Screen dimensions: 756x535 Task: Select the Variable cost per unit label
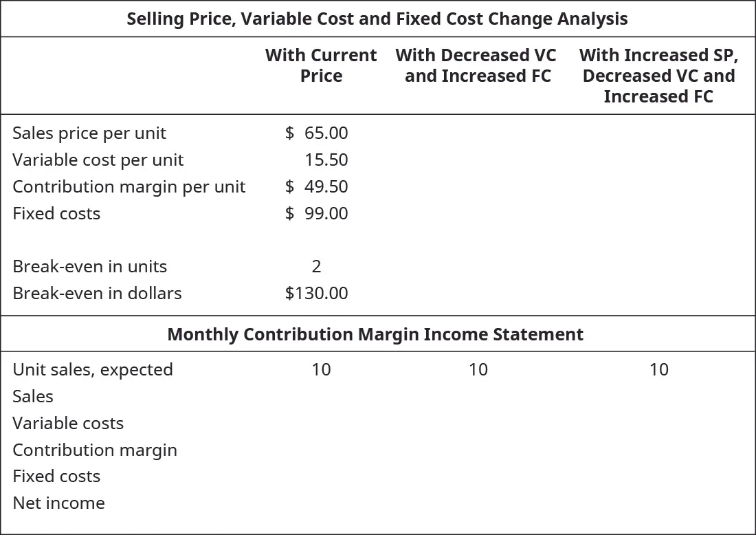[x=98, y=160]
